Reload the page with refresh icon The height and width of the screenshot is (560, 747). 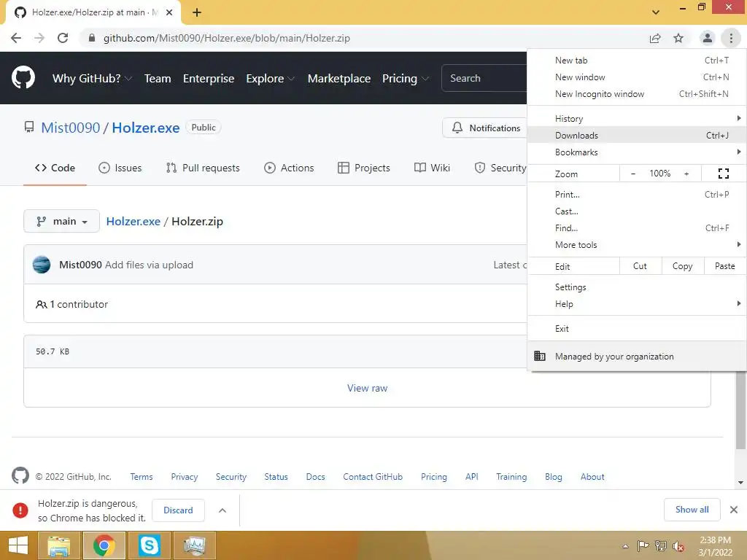coord(63,38)
